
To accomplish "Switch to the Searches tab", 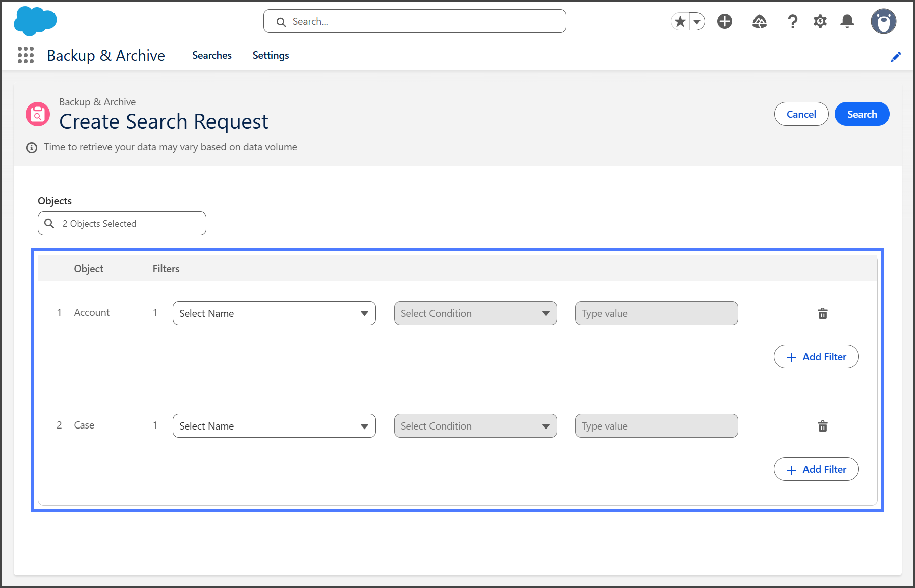I will click(x=211, y=55).
